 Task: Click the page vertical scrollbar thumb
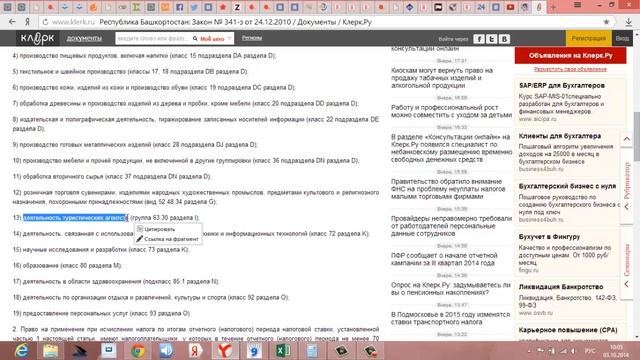tap(637, 137)
